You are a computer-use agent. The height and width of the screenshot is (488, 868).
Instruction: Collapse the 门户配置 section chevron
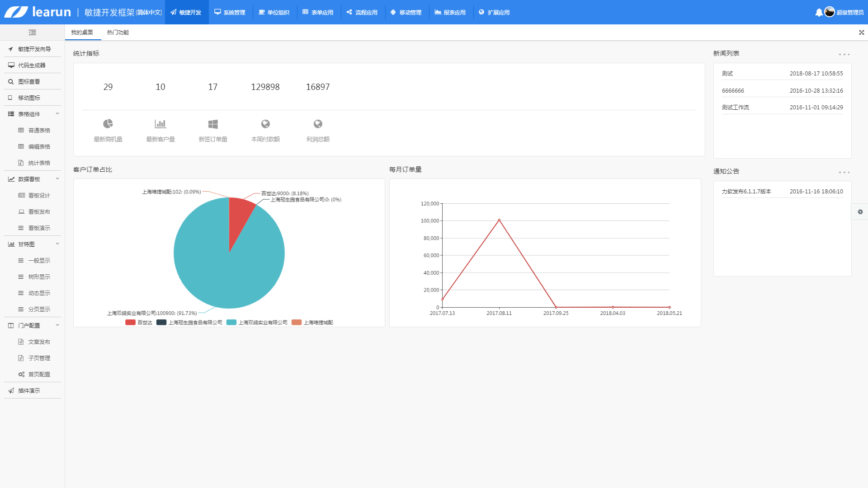(57, 325)
